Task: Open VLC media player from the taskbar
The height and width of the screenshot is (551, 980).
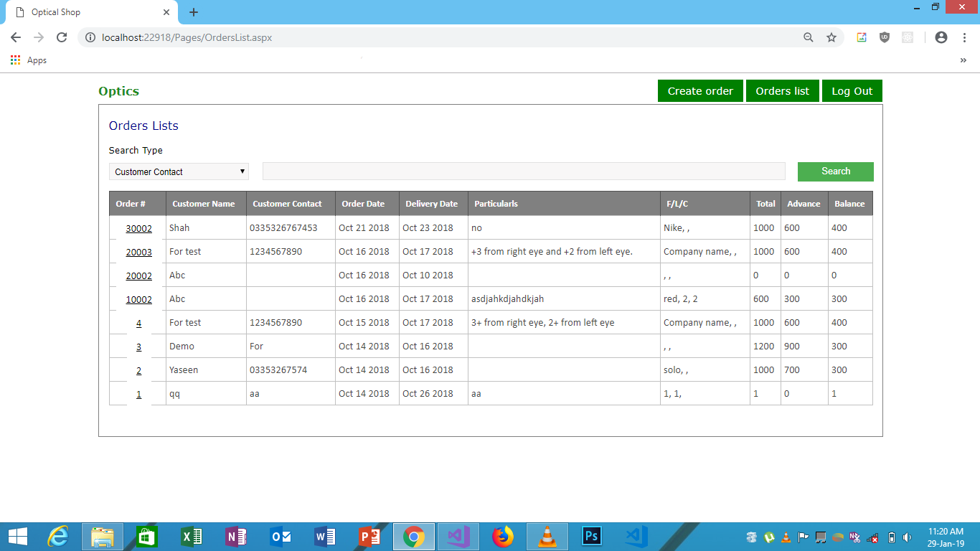Action: (x=547, y=537)
